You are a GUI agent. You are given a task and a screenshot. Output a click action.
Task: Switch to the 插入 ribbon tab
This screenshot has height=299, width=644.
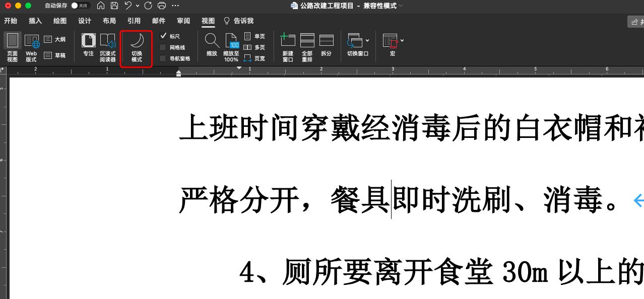point(35,21)
